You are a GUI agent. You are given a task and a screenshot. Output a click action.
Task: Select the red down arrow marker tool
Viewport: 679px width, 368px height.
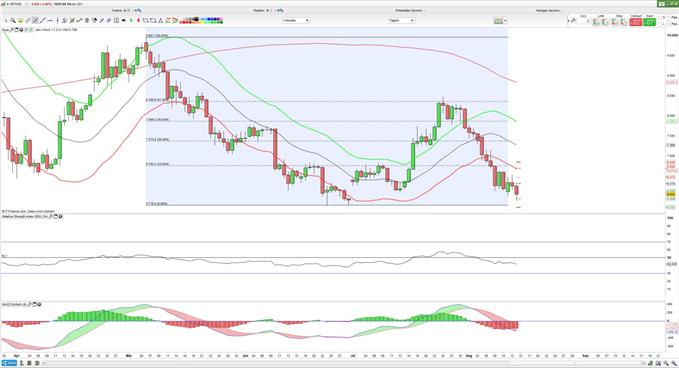tap(138, 20)
